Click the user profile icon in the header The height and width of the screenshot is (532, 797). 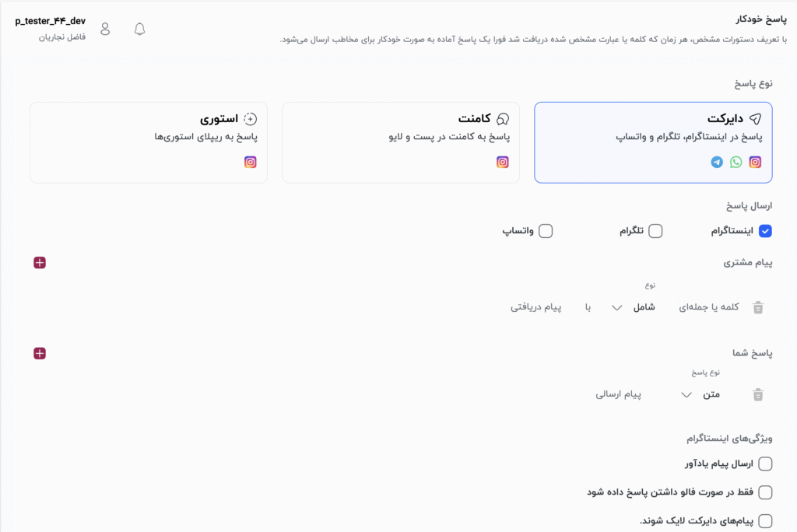[x=105, y=29]
